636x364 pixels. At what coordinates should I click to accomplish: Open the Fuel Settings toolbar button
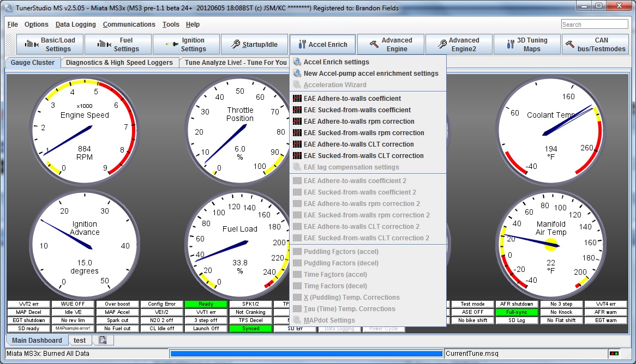(118, 44)
